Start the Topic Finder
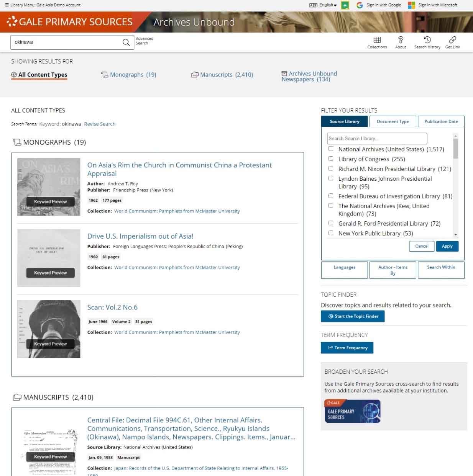 [353, 316]
